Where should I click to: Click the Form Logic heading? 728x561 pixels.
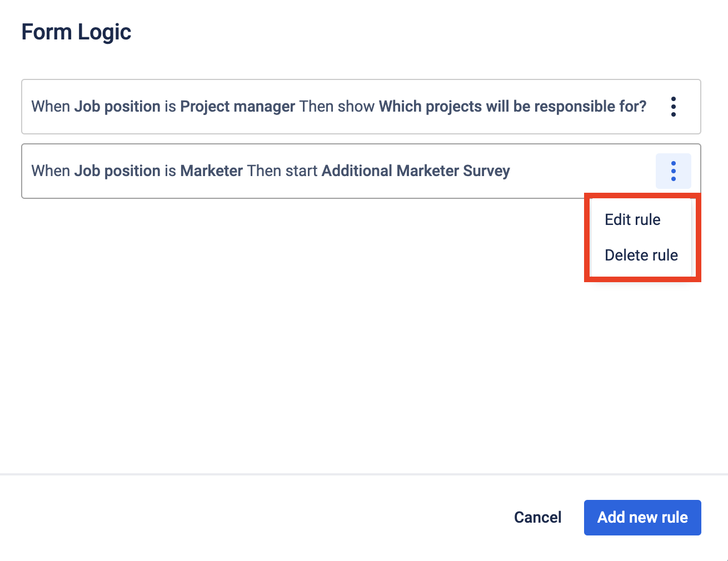coord(76,32)
